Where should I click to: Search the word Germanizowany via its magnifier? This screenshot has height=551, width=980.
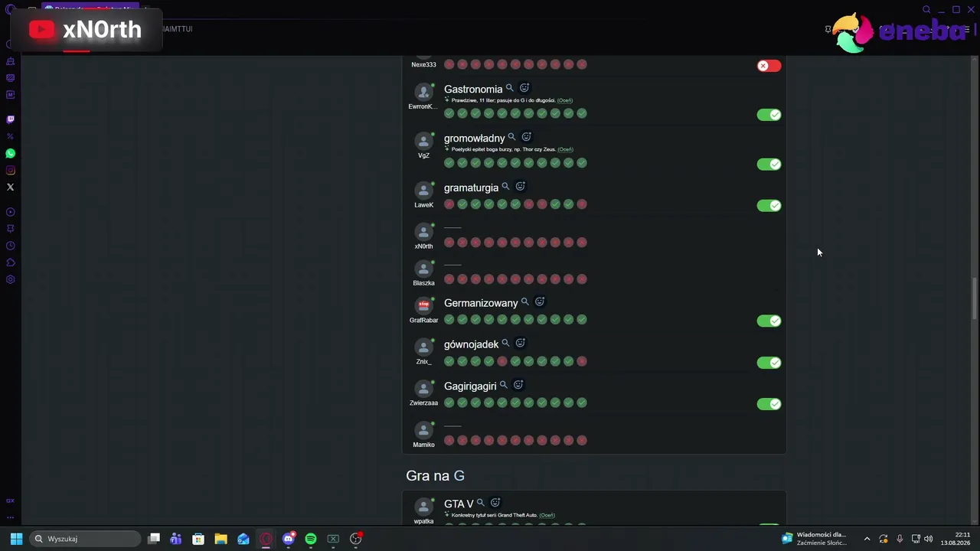[x=525, y=302]
